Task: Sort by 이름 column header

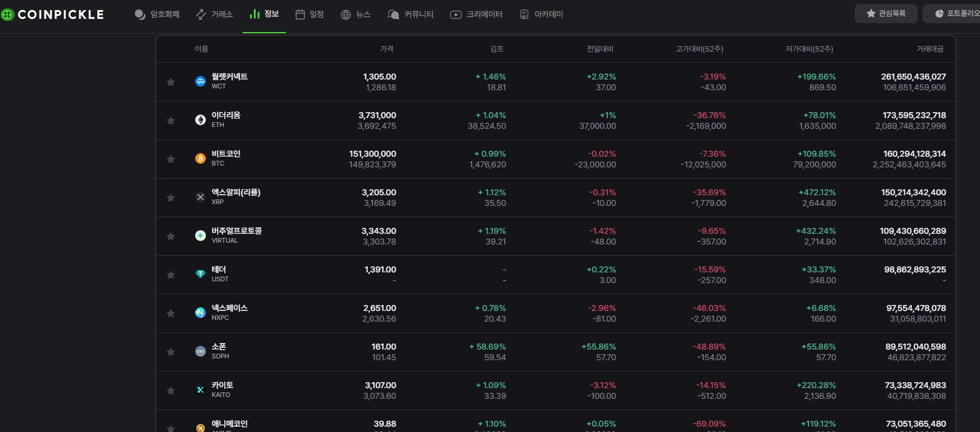Action: click(x=202, y=49)
